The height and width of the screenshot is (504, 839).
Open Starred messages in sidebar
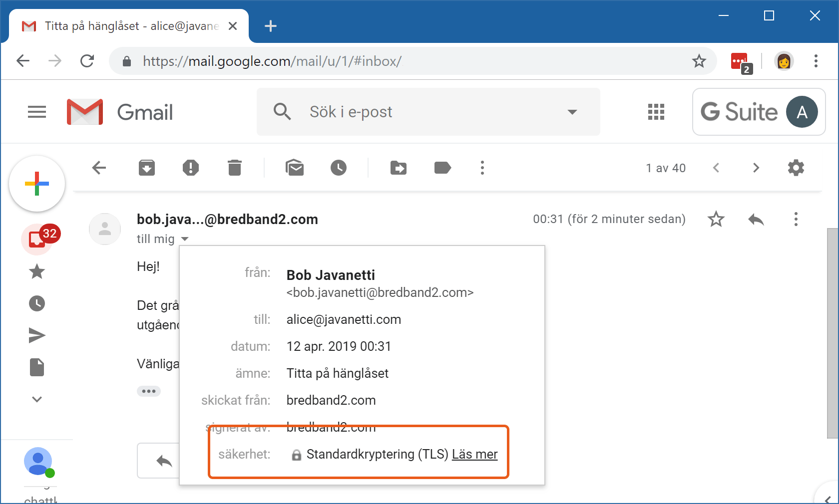(x=37, y=271)
